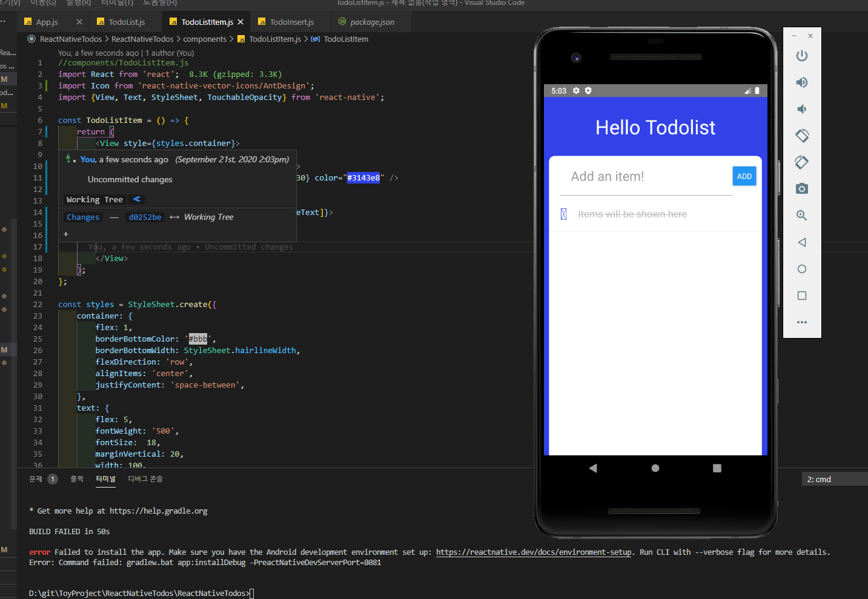868x599 pixels.
Task: Tap Back arrow on the phone navigation bar
Action: (593, 468)
